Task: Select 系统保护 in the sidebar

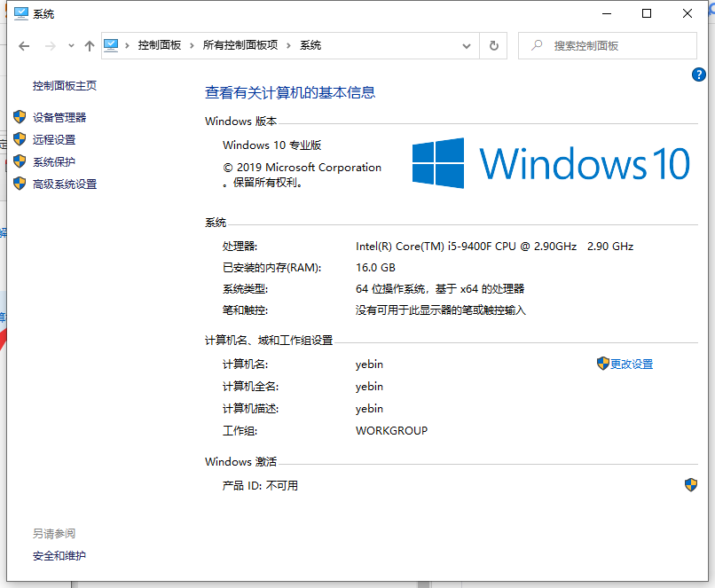Action: [x=52, y=161]
